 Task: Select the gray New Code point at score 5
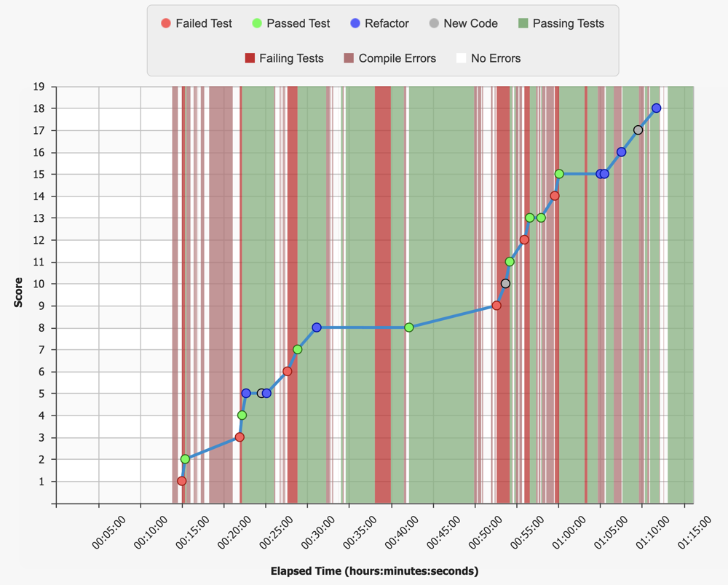261,393
